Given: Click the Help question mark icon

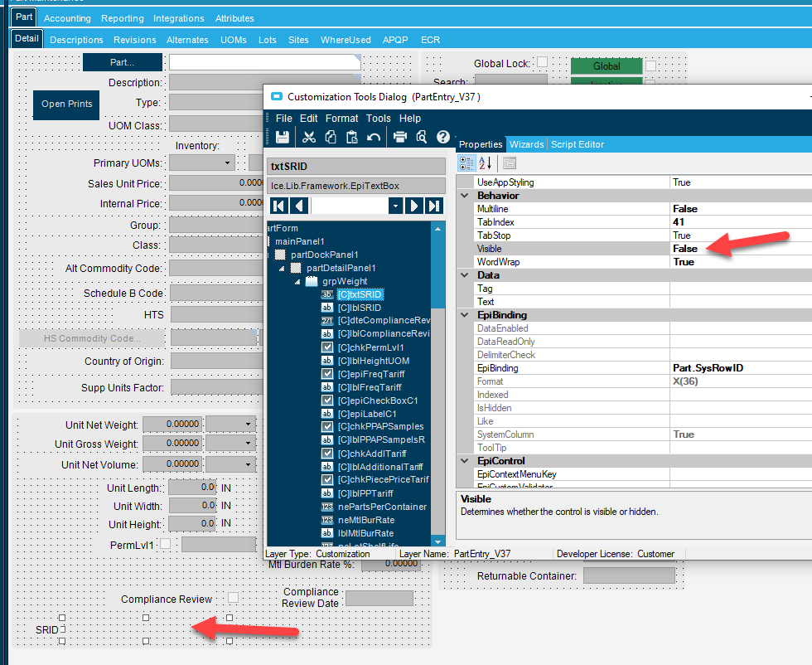Looking at the screenshot, I should pyautogui.click(x=443, y=137).
